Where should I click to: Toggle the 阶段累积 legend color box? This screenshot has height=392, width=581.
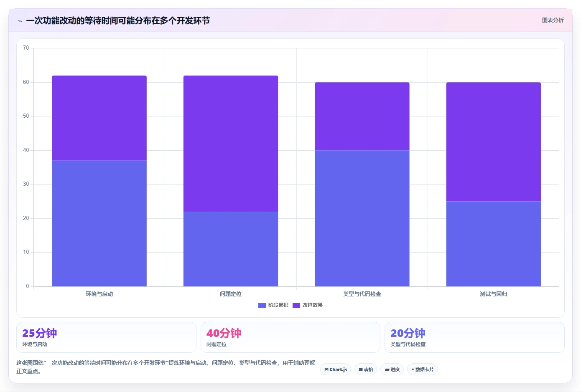click(x=262, y=305)
